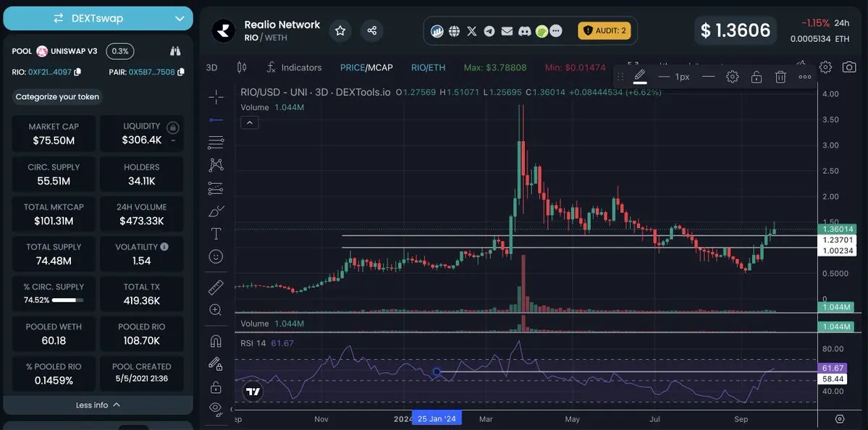This screenshot has width=868, height=430.
Task: Collapse the indicator legend chevron
Action: point(250,123)
